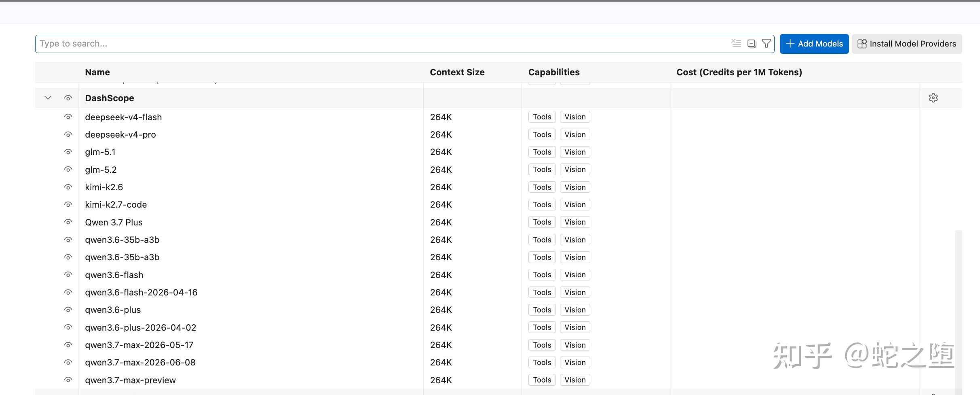The width and height of the screenshot is (980, 395).
Task: Toggle visibility of kimi-k2.7-code
Action: point(68,205)
